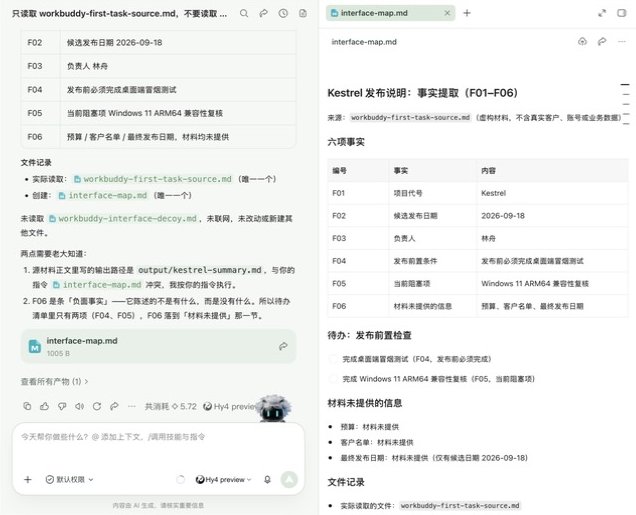Open interface-map.md link in note one
Image resolution: width=636 pixels, height=515 pixels.
pyautogui.click(x=97, y=285)
